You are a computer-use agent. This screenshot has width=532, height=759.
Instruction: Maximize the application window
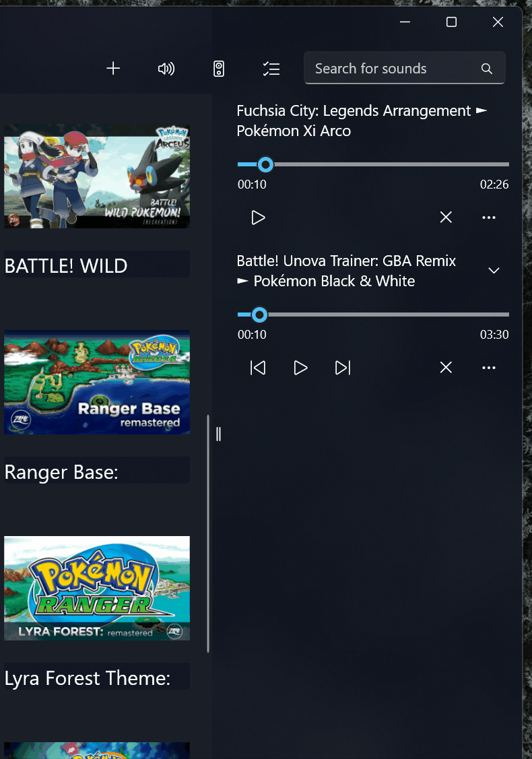(451, 22)
